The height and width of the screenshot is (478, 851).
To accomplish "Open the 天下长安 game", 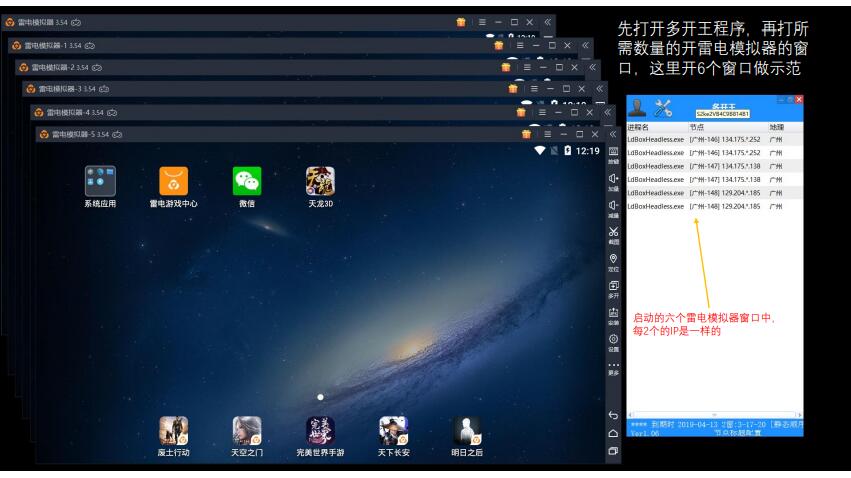I will pyautogui.click(x=393, y=431).
